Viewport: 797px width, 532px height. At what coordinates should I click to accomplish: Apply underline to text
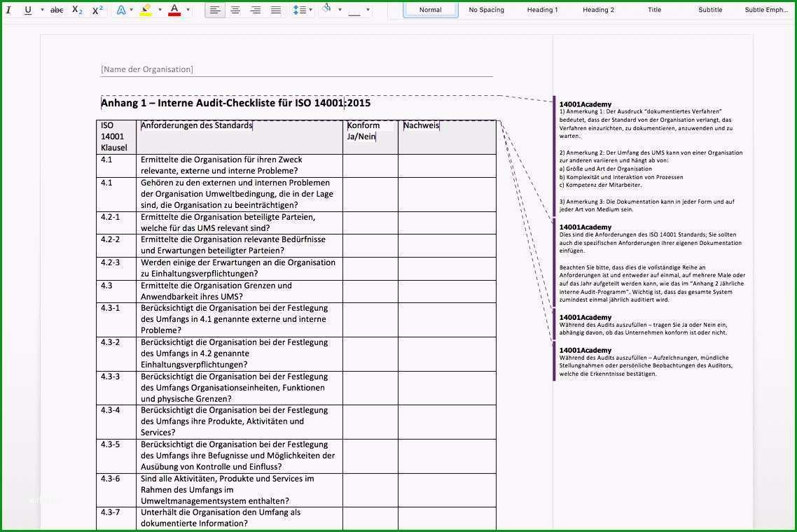point(28,10)
